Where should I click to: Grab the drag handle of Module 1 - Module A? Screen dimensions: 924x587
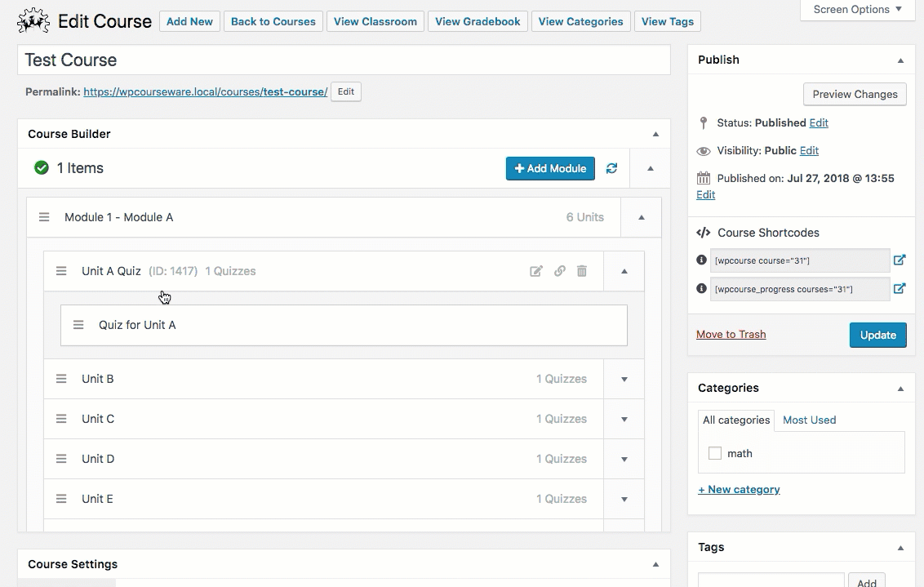[x=44, y=217]
